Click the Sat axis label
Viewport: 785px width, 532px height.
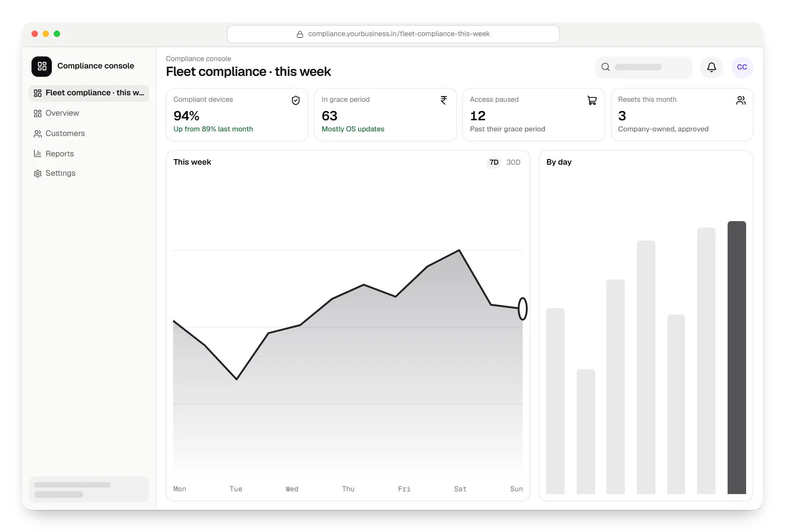461,489
